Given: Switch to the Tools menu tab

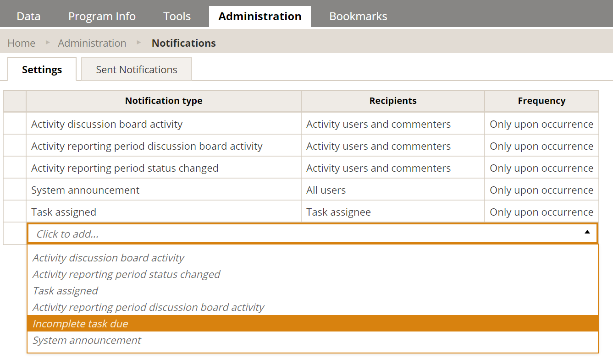Looking at the screenshot, I should [177, 16].
